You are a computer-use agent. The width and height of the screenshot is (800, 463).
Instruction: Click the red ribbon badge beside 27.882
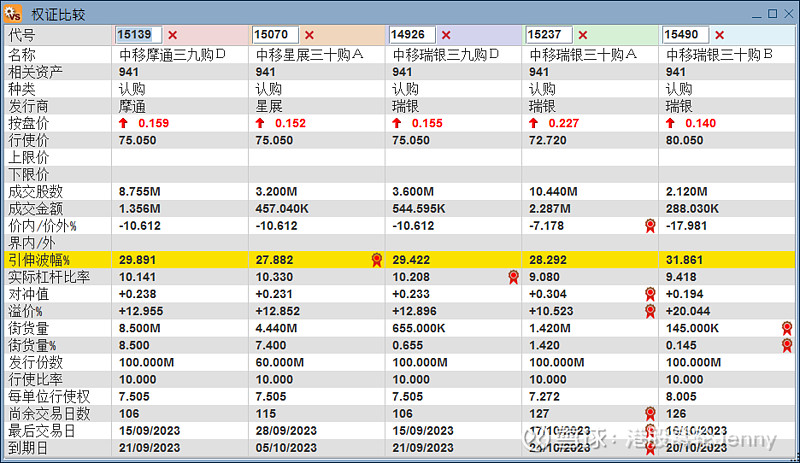(377, 260)
